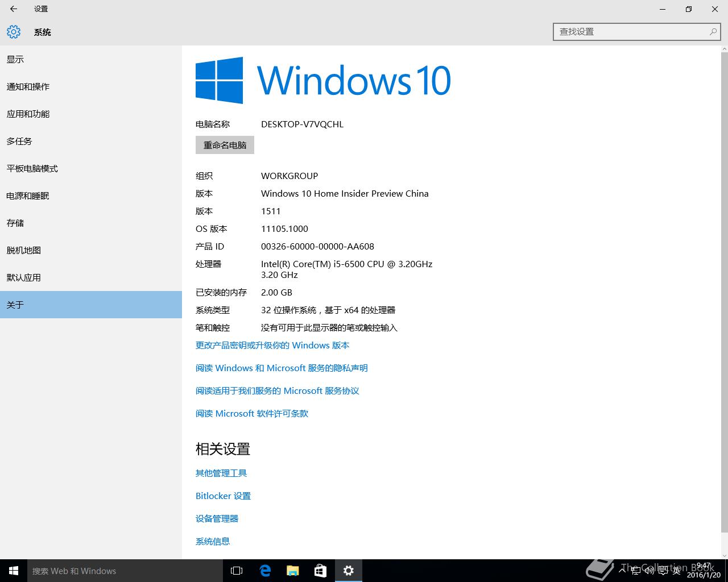Open 系统信息 link

213,541
